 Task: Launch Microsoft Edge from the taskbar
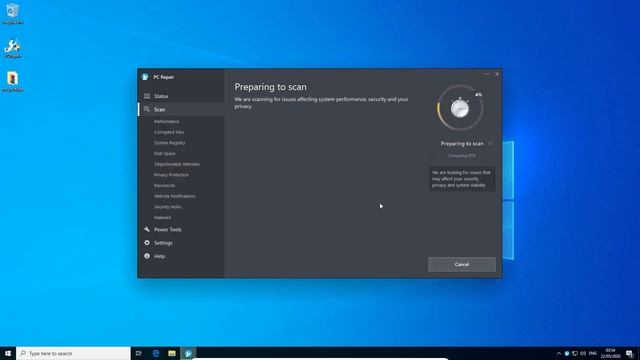pyautogui.click(x=156, y=353)
